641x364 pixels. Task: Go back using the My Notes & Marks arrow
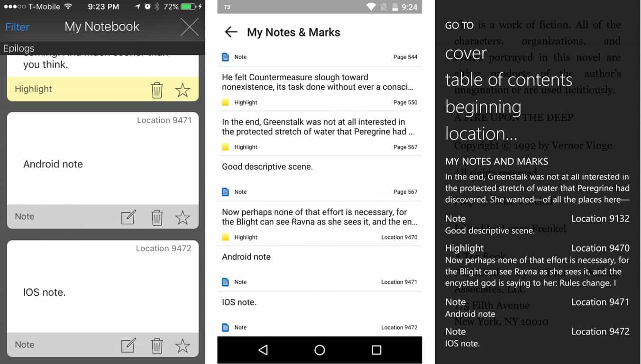point(231,32)
